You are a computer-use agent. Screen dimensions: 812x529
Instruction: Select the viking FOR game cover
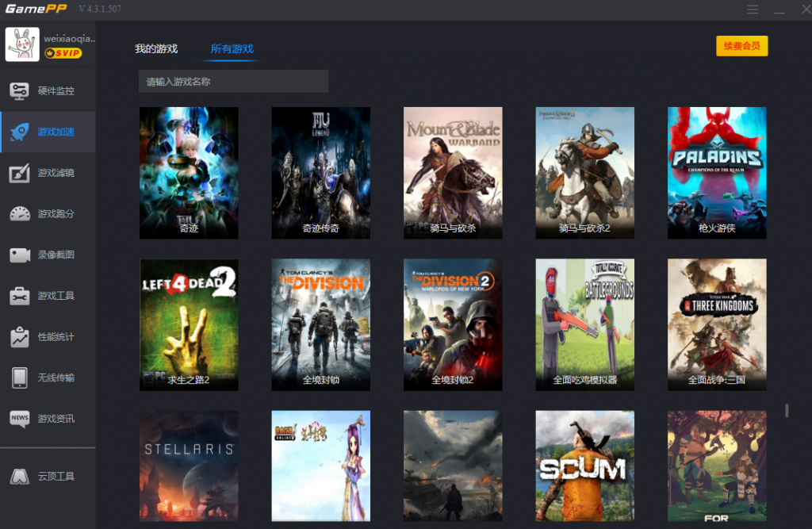(717, 466)
